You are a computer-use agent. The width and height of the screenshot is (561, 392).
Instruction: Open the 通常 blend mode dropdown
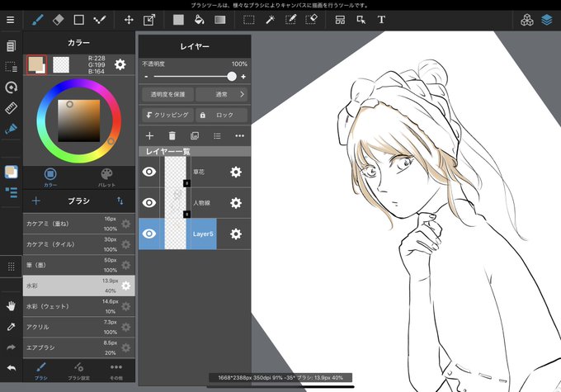[x=222, y=95]
